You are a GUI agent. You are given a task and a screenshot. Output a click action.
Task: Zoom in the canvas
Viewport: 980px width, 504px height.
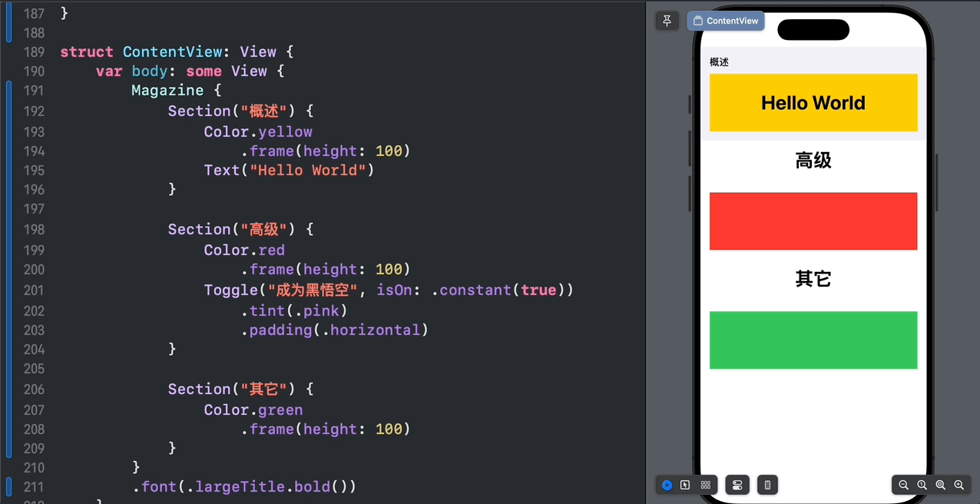pos(959,485)
